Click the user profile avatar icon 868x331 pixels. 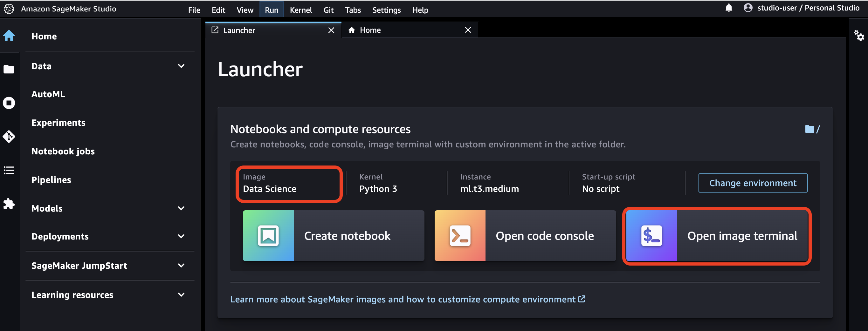coord(748,8)
